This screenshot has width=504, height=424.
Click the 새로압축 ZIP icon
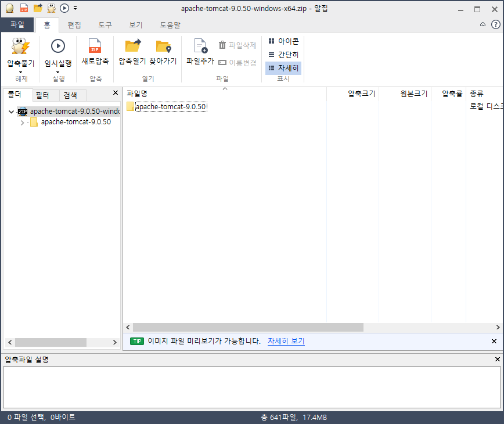coord(95,46)
